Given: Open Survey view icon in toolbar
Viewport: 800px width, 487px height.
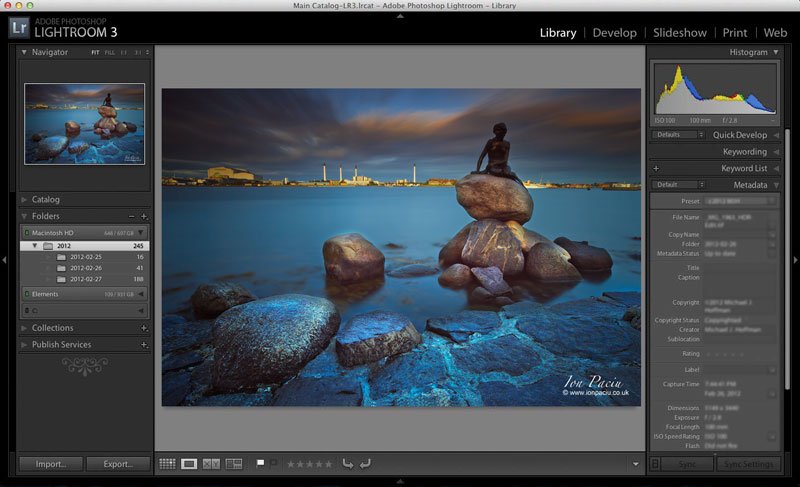Looking at the screenshot, I should 234,464.
